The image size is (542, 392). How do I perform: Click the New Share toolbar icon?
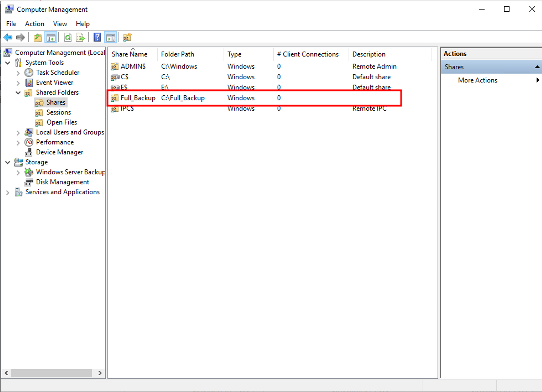pos(127,37)
